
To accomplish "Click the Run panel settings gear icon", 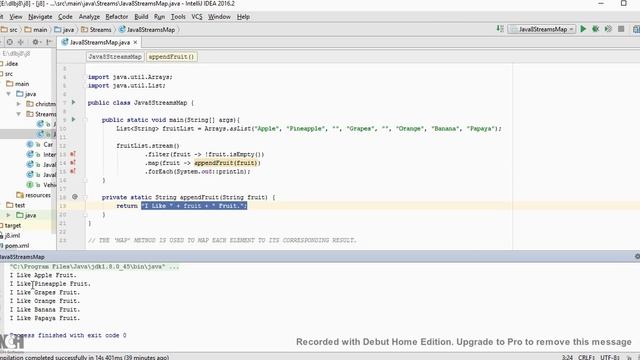I will coord(637,256).
